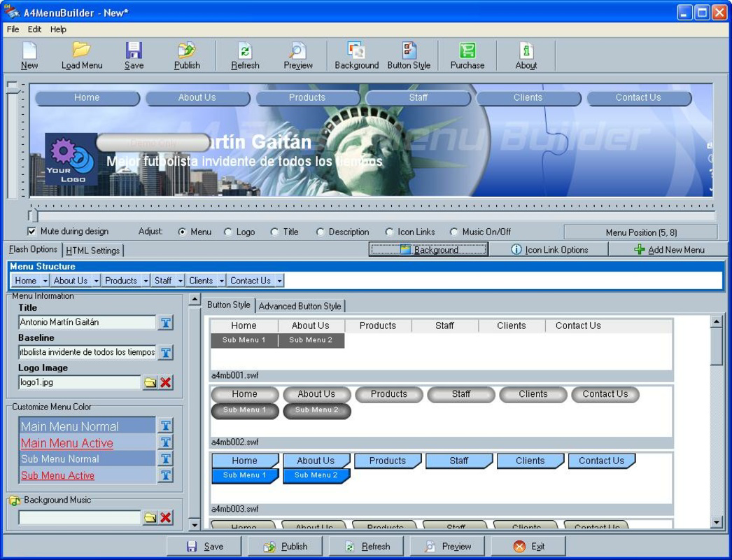
Task: Switch to the HTML Settings tab
Action: tap(92, 249)
